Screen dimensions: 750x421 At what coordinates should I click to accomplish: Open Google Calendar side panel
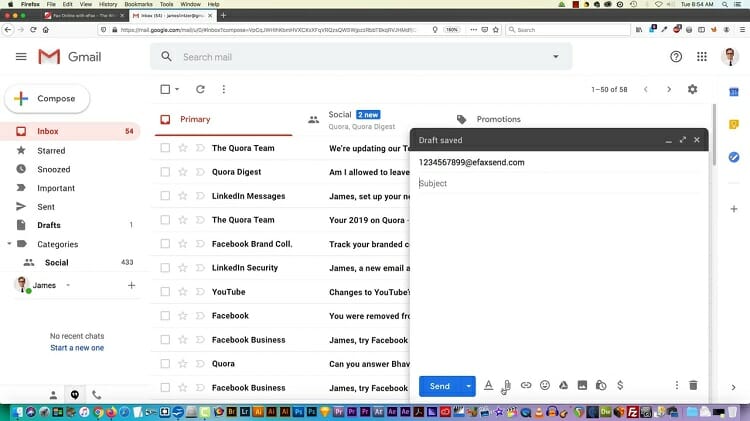coord(734,92)
